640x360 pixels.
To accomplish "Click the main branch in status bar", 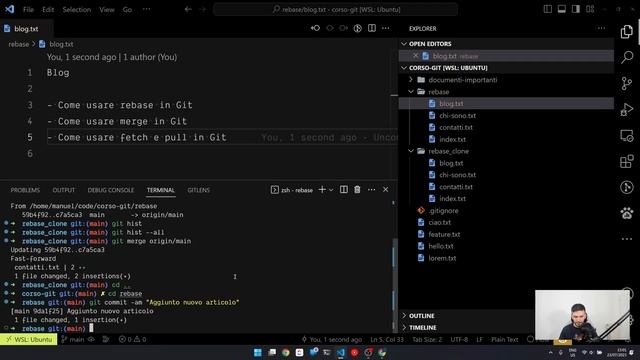I will coord(73,339).
